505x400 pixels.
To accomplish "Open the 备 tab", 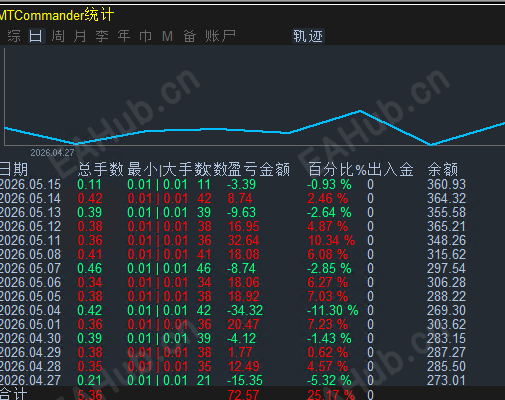I will tap(189, 36).
